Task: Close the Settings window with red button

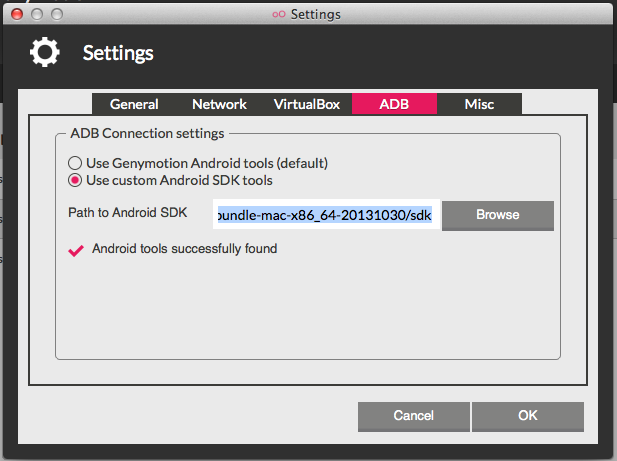Action: coord(17,15)
